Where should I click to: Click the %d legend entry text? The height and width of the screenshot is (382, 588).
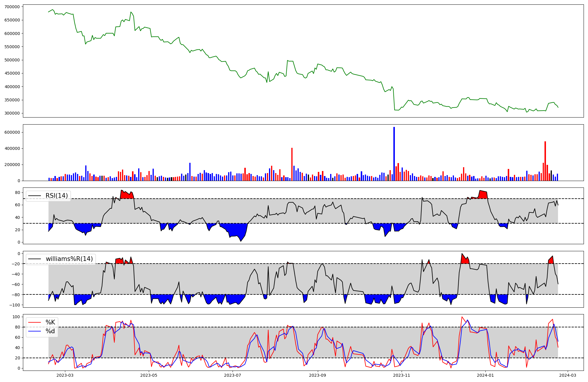50,331
